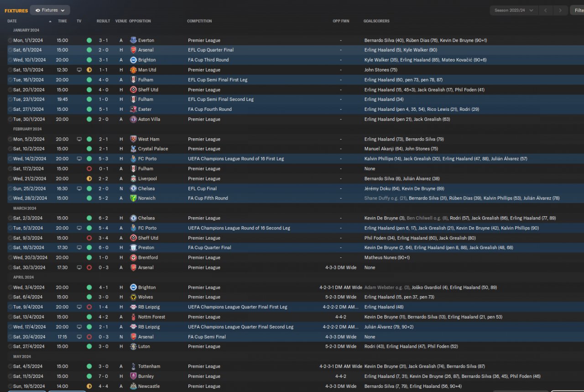Click the TV column header
584x392 pixels.
(x=79, y=21)
